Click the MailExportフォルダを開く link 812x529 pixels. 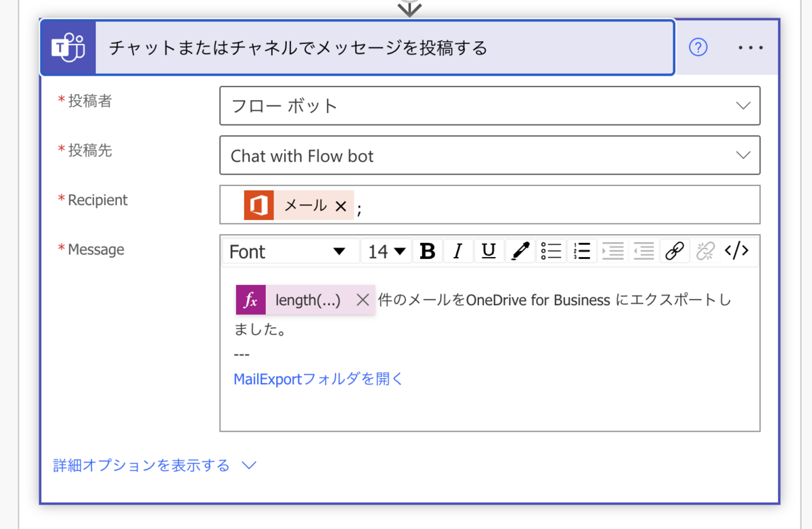point(318,379)
